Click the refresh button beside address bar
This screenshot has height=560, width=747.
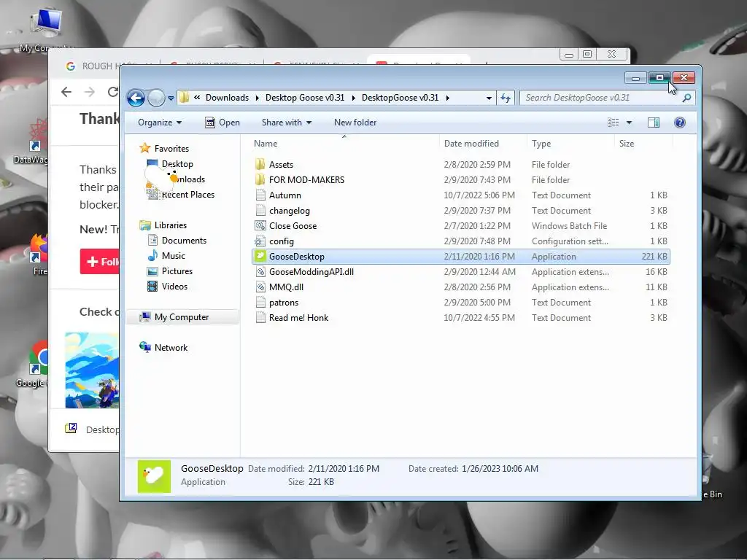(x=506, y=98)
